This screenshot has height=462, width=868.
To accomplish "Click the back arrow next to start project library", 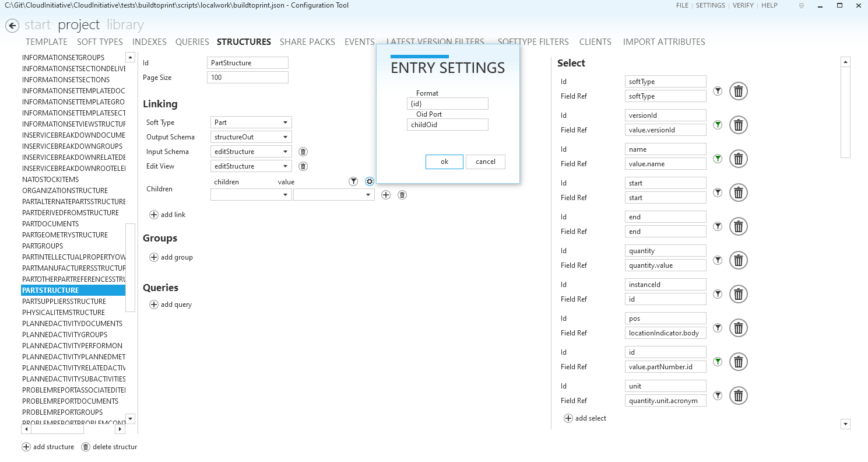I will coord(12,25).
